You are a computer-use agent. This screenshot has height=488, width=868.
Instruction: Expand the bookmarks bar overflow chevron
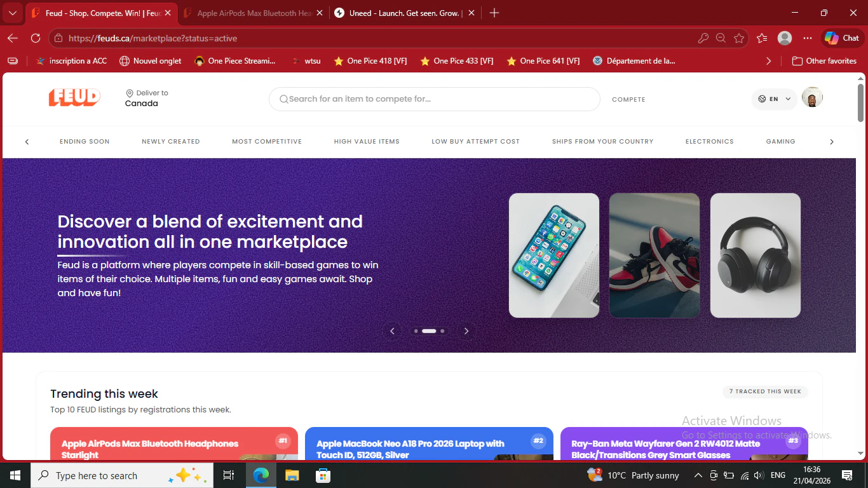pos(768,61)
